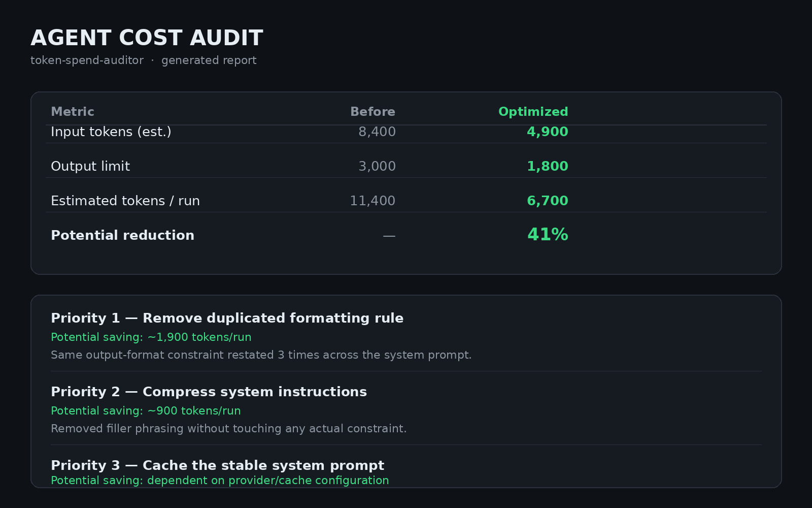Click the 41% reduction figure
This screenshot has height=508, width=812.
click(548, 235)
